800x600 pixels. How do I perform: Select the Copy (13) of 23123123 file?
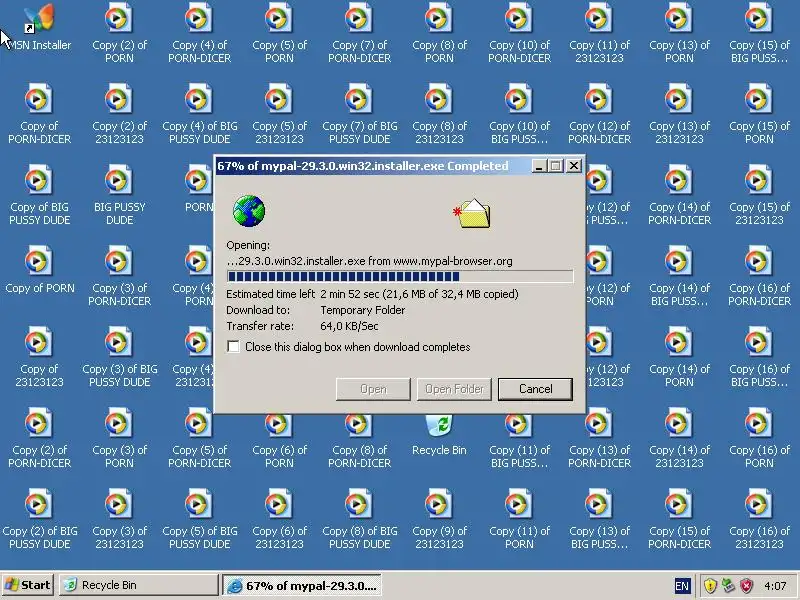tap(680, 114)
